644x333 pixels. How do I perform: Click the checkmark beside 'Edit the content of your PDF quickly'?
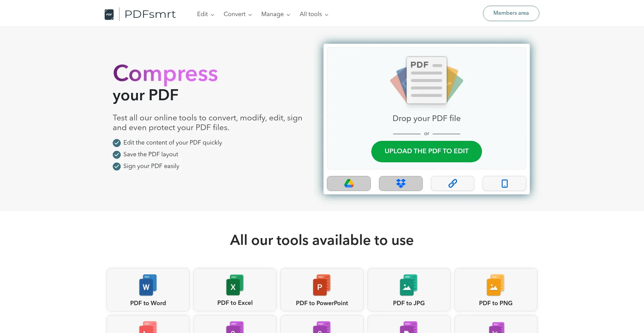click(117, 143)
